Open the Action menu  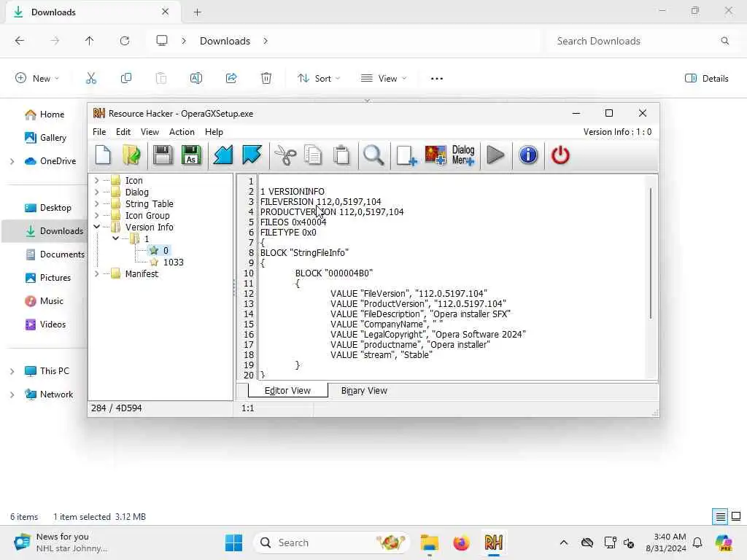click(x=182, y=132)
